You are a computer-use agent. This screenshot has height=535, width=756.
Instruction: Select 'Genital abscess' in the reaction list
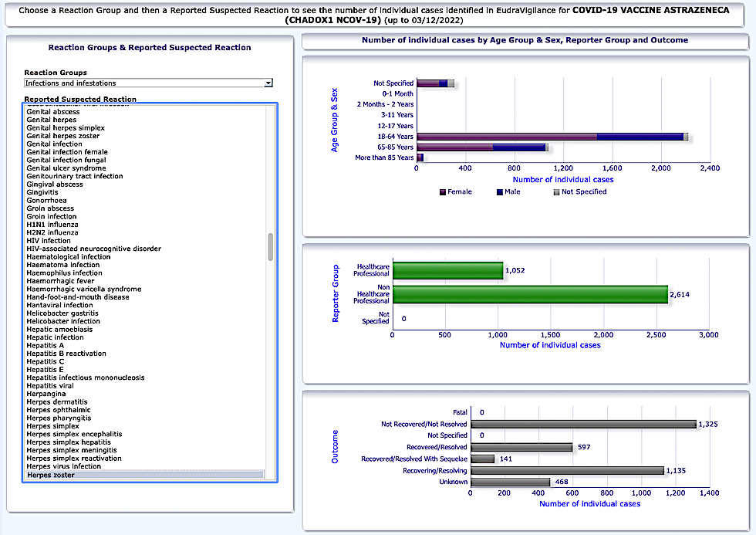(x=53, y=111)
